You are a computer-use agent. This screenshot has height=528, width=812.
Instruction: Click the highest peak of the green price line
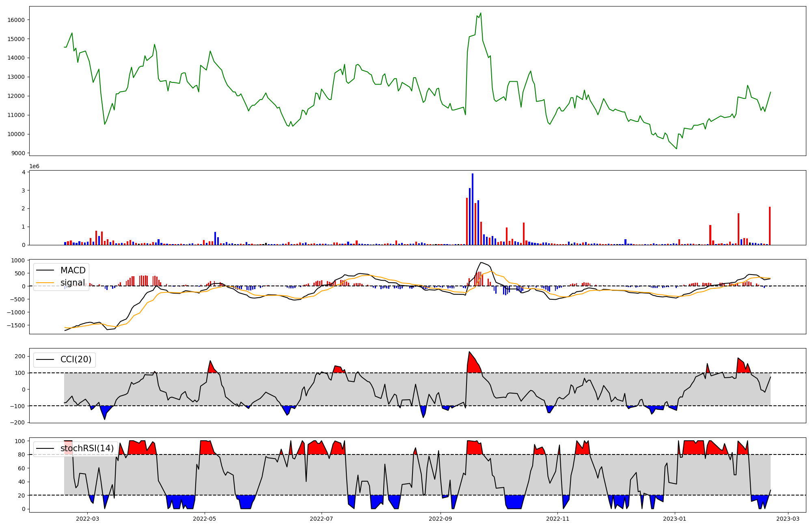pos(481,13)
